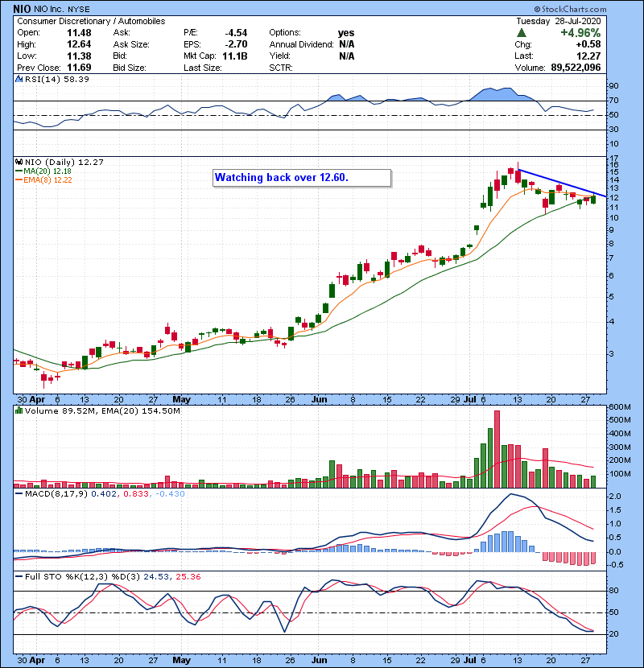
Task: Click the N/A beside Annual Dividend
Action: coord(347,44)
